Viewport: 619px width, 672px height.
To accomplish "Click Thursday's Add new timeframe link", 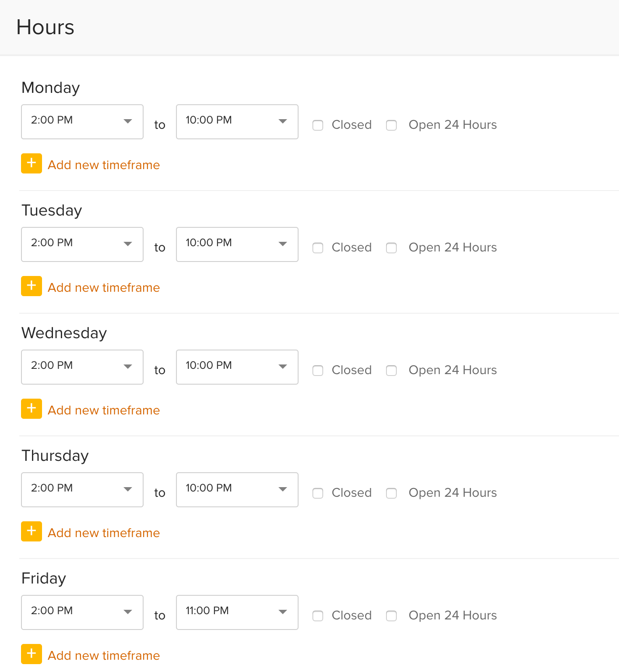I will (x=104, y=533).
